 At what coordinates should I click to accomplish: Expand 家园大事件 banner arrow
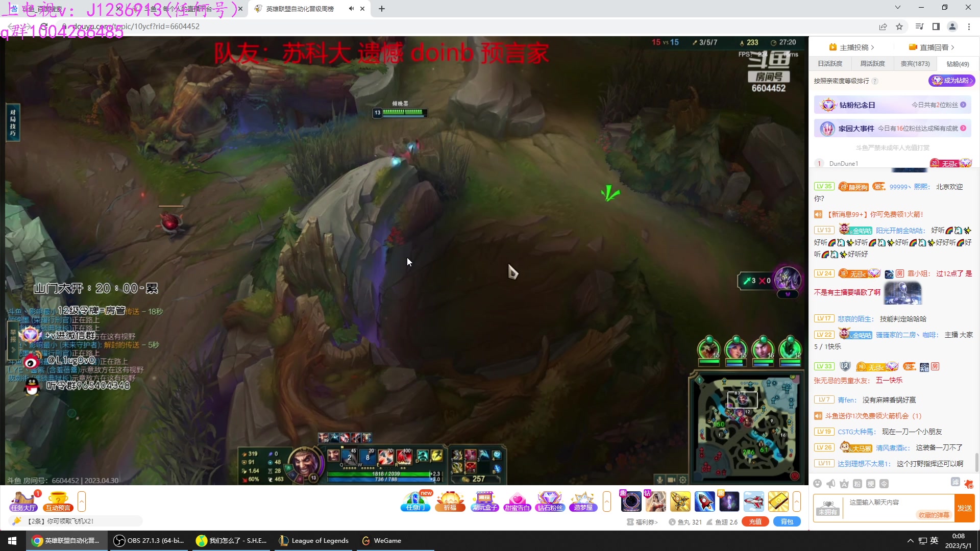[963, 129]
